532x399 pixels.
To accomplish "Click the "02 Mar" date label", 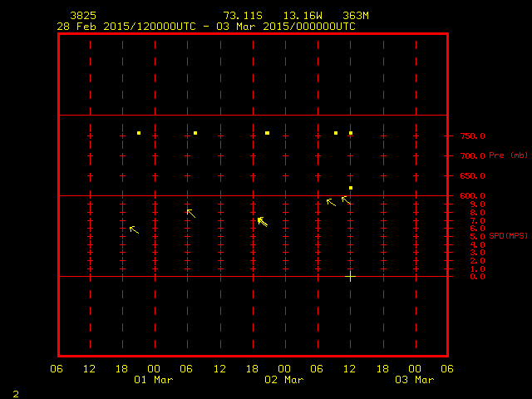I will pos(284,380).
